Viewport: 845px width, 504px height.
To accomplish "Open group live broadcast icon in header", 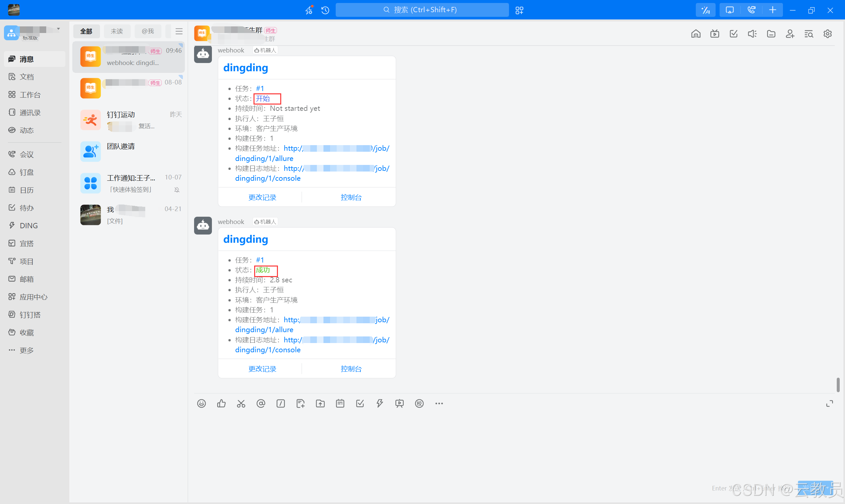I will click(715, 34).
